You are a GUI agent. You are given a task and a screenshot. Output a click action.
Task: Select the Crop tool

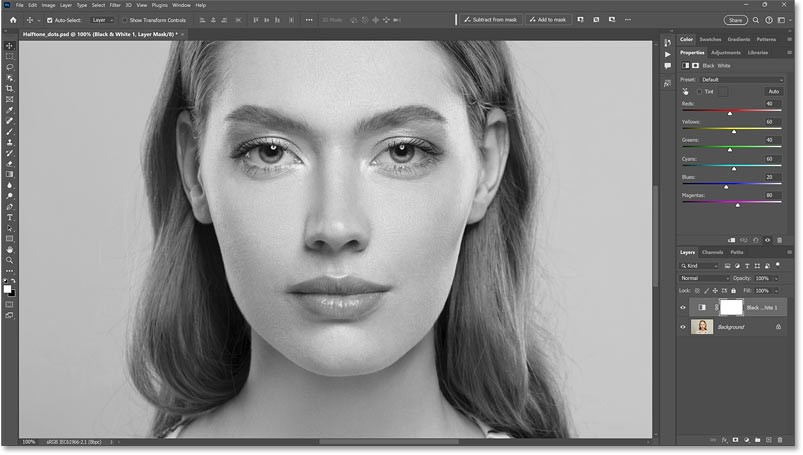click(9, 89)
